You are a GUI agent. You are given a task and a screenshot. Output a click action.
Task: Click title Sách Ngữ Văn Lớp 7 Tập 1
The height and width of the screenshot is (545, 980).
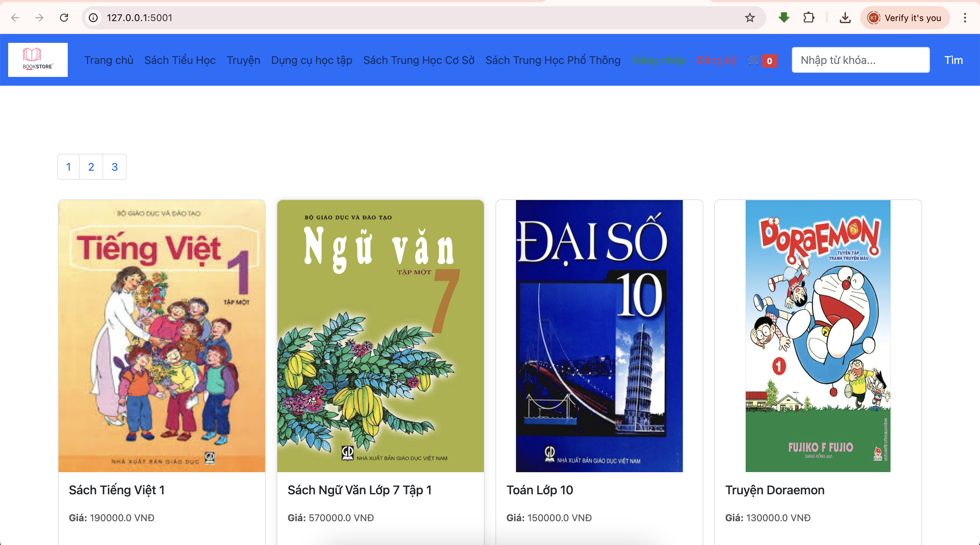pyautogui.click(x=360, y=490)
